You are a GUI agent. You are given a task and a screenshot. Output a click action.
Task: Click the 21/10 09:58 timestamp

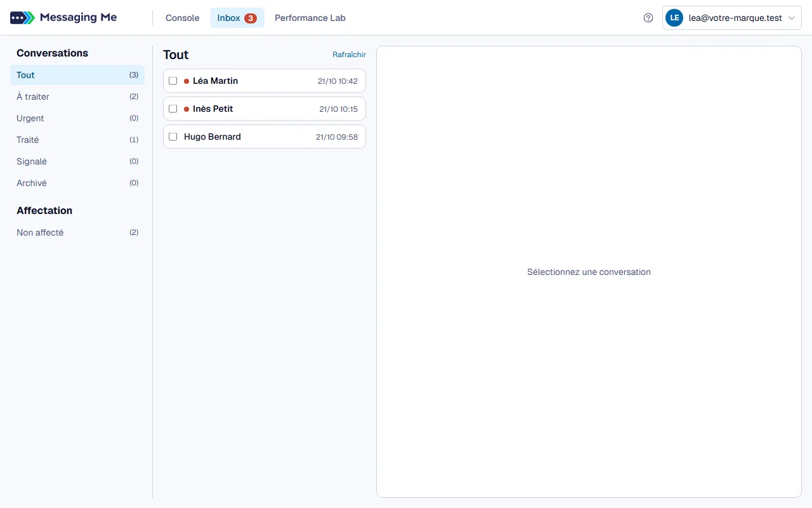tap(337, 137)
